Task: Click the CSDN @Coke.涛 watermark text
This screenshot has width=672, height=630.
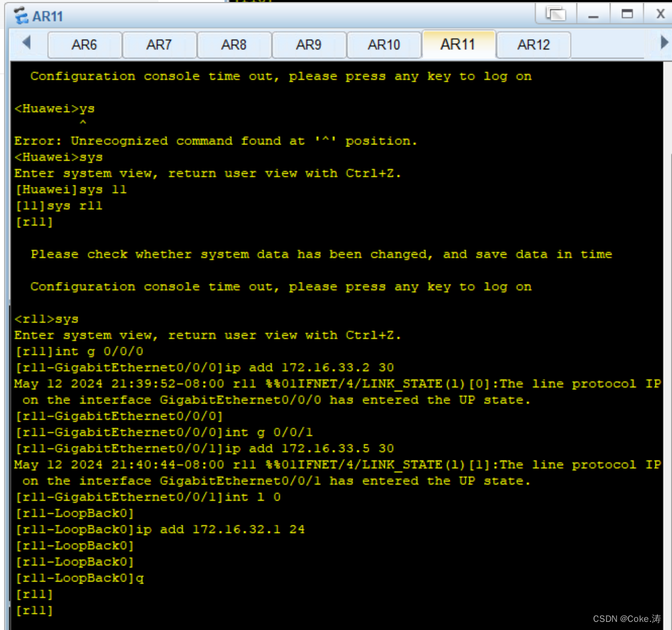Action: tap(625, 619)
